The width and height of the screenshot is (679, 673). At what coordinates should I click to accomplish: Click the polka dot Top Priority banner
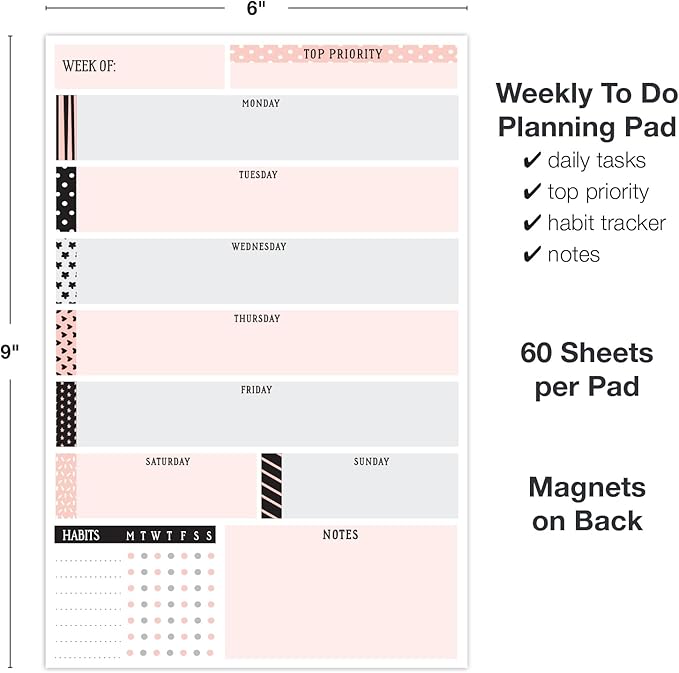(343, 54)
